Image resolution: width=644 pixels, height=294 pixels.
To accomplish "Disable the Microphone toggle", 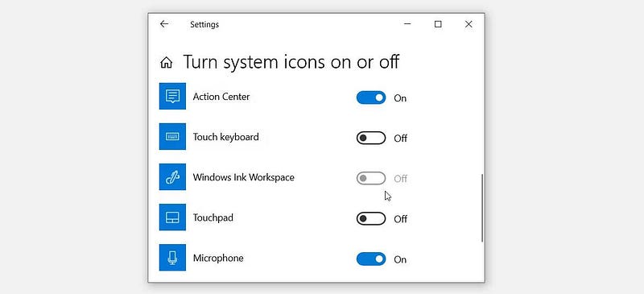I will point(371,259).
